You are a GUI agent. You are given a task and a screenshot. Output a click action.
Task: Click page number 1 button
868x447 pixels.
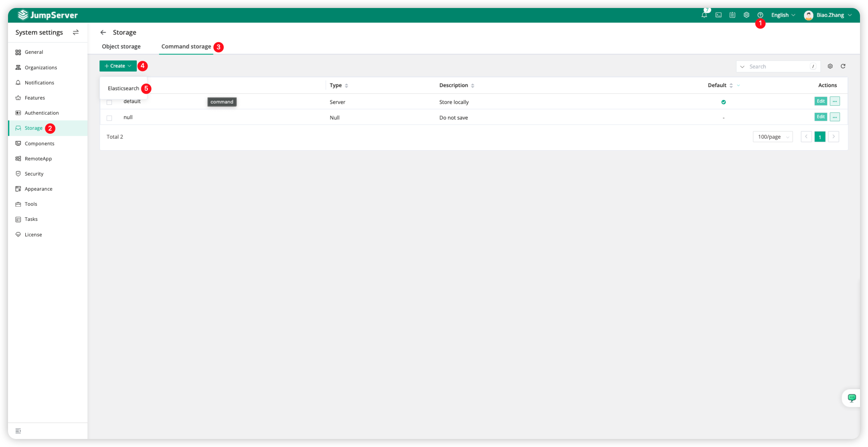coord(820,137)
